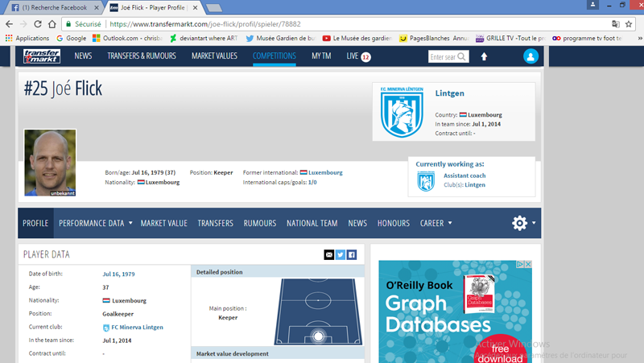Switch to the Transfers tab
The height and width of the screenshot is (363, 644).
(x=215, y=223)
